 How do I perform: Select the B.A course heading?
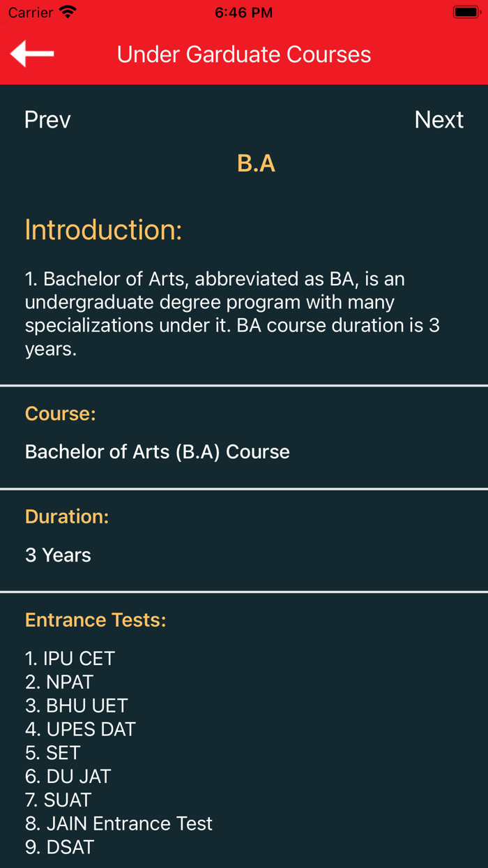pyautogui.click(x=257, y=163)
